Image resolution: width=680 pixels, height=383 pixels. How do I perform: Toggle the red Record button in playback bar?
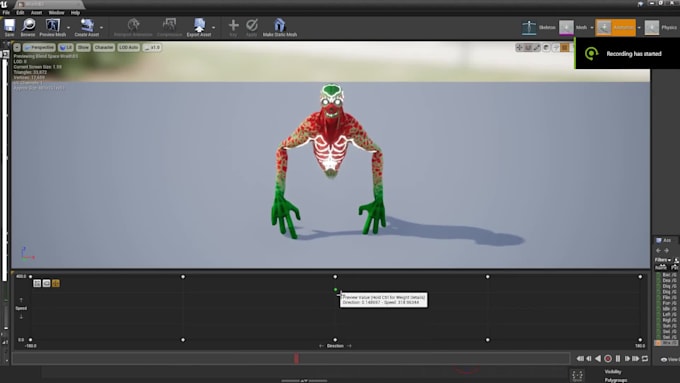[x=608, y=358]
